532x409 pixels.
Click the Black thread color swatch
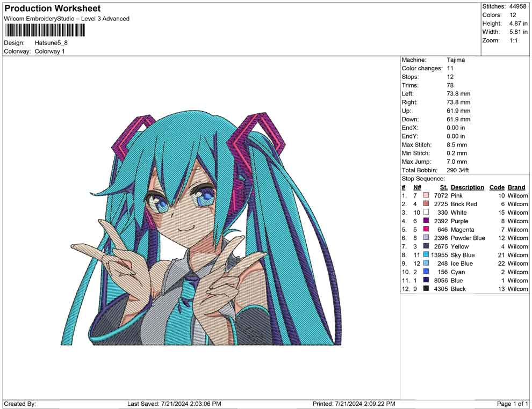click(x=426, y=288)
